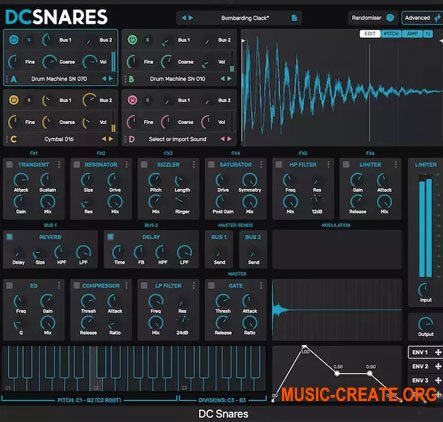Click the save preset file icon
Viewport: 443px width, 422px height.
[294, 18]
